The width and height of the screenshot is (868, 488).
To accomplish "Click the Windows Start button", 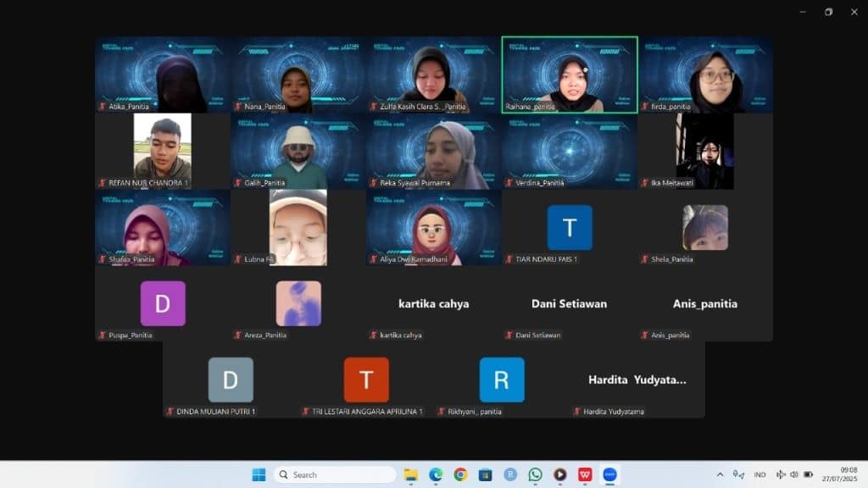I will pos(259,474).
